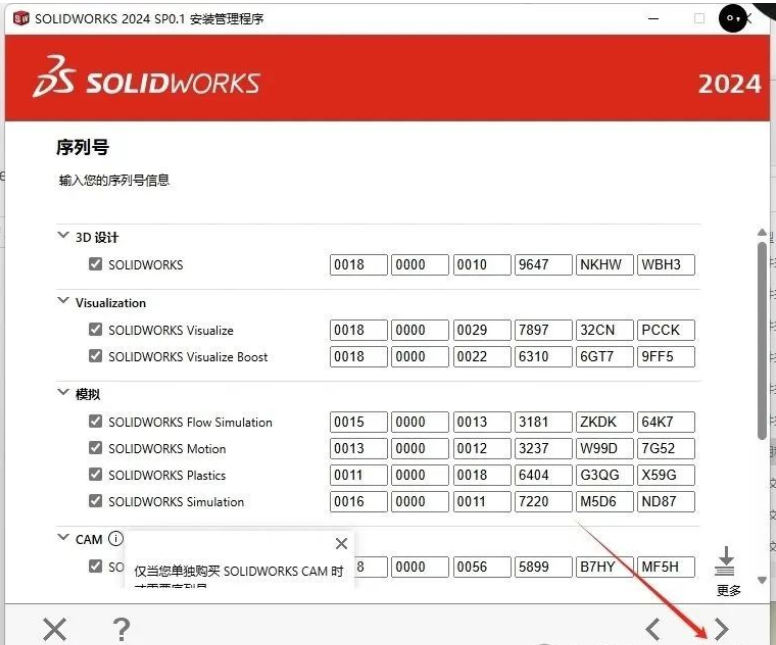Cancel installation with the bottom X icon
776x645 pixels.
[x=54, y=630]
